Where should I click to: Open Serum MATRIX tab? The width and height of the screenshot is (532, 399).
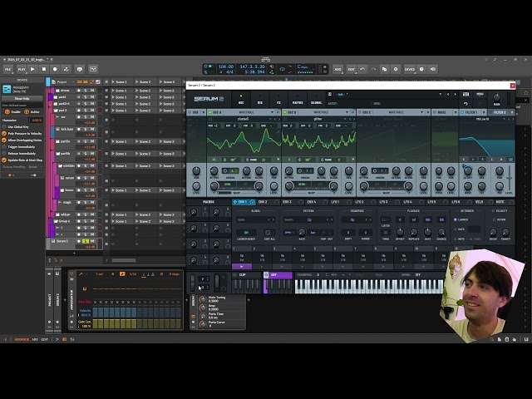(x=298, y=100)
